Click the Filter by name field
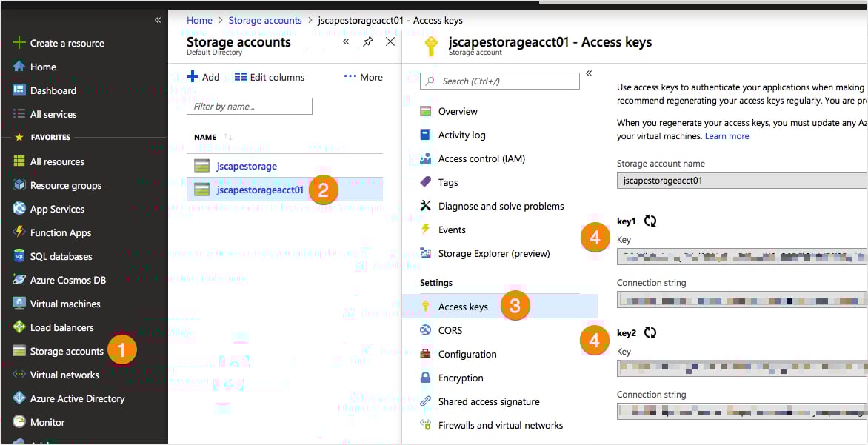868x445 pixels. [249, 106]
